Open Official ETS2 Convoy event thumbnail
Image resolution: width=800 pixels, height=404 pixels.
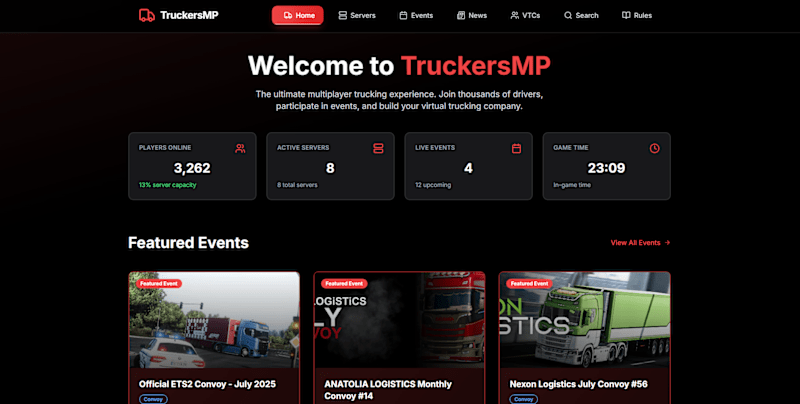pos(214,320)
